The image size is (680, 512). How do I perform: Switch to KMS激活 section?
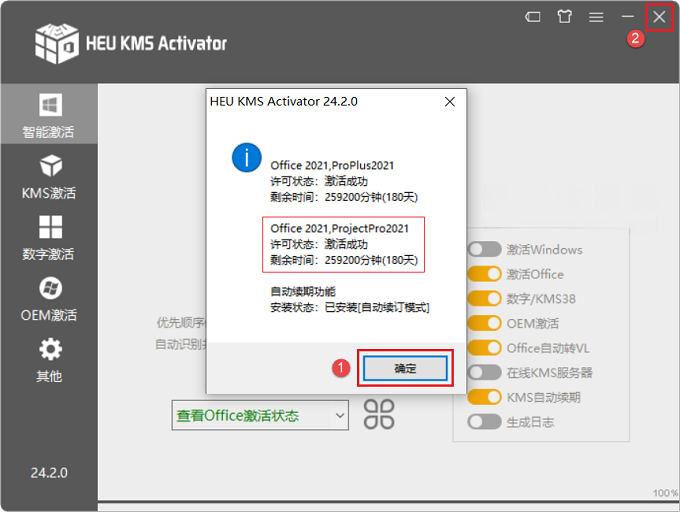pyautogui.click(x=49, y=177)
